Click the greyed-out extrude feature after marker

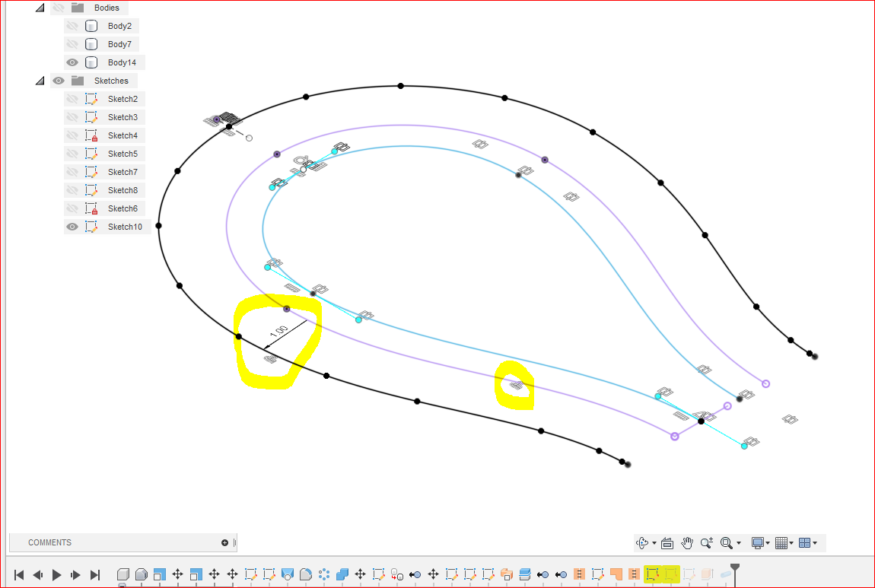point(707,574)
